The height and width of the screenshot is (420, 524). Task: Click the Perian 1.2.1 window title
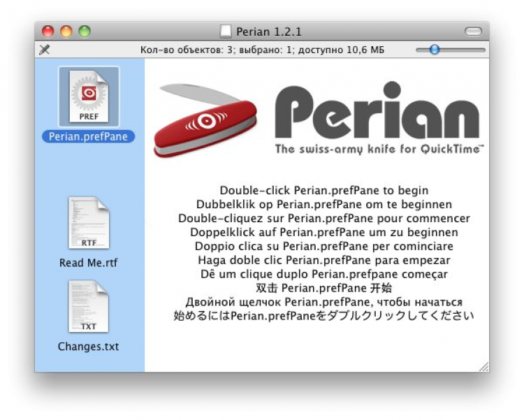click(x=269, y=31)
